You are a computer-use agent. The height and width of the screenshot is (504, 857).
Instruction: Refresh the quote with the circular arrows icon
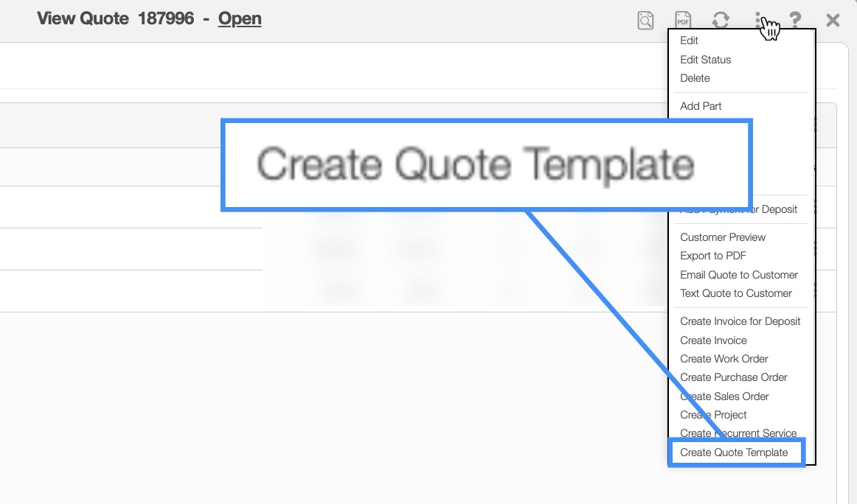pos(721,21)
